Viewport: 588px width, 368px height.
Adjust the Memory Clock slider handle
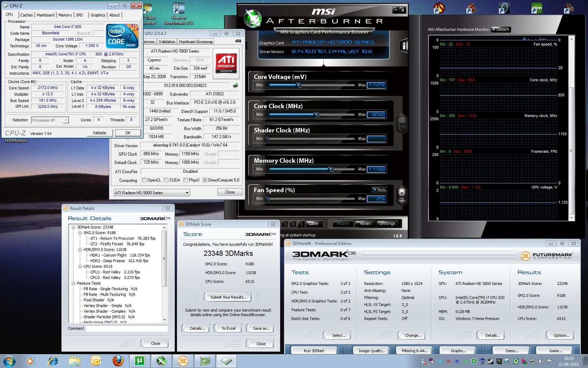(331, 169)
